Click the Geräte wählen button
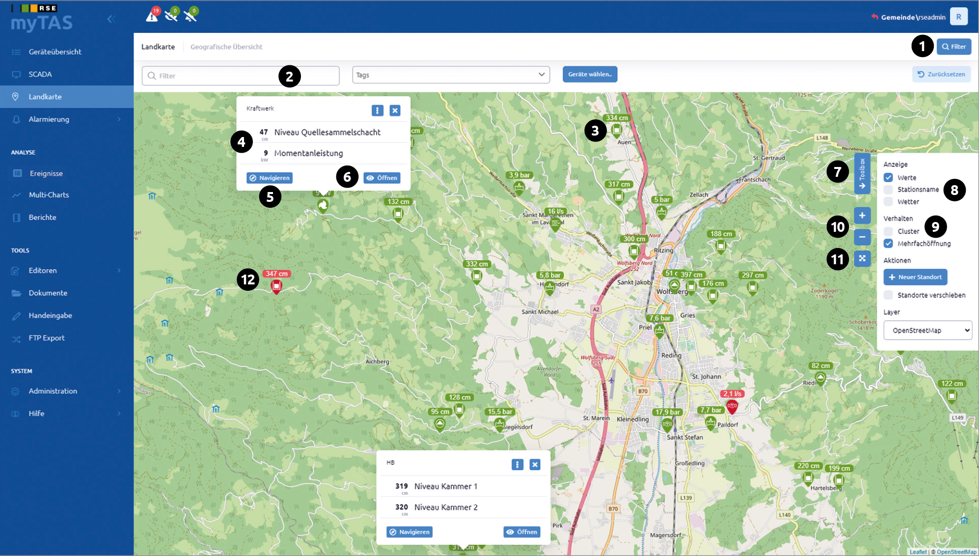The height and width of the screenshot is (556, 980). pos(590,74)
